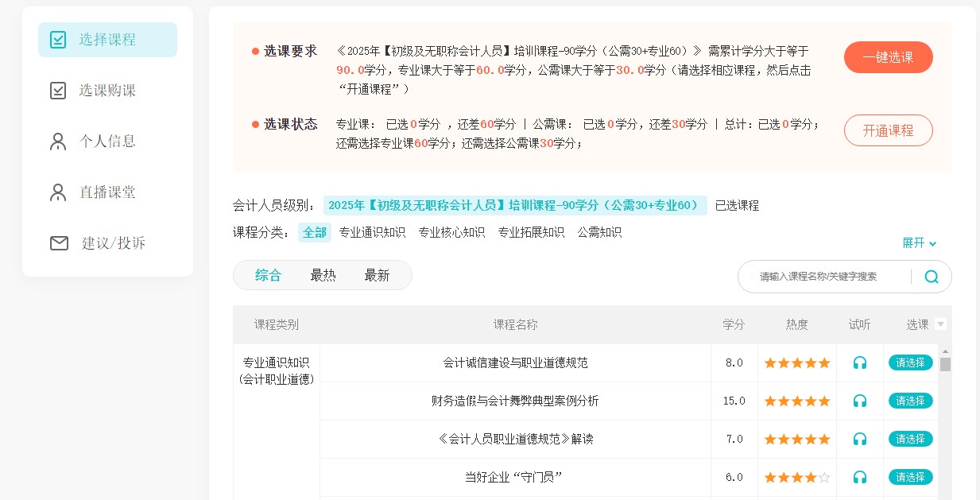Select 请选择 for 会计诚信建设与职业道德规范
Viewport: 980px width, 500px height.
[910, 362]
